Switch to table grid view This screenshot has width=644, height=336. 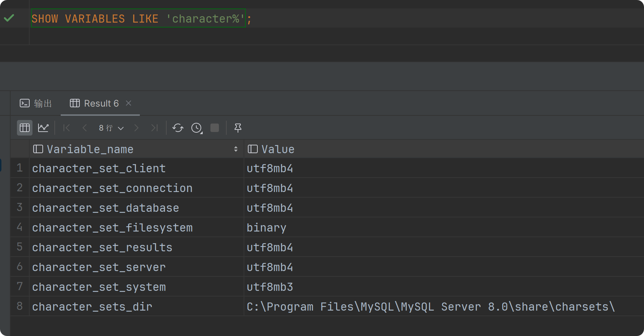[25, 128]
